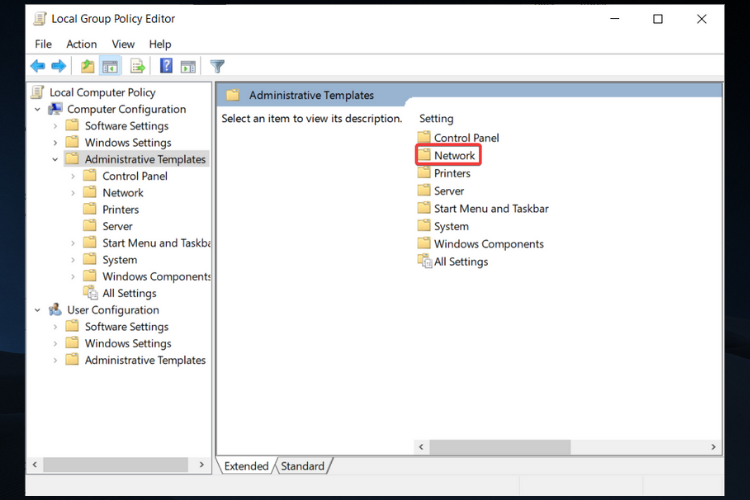Viewport: 750px width, 500px height.
Task: Select All Settings in left tree
Action: 129,293
